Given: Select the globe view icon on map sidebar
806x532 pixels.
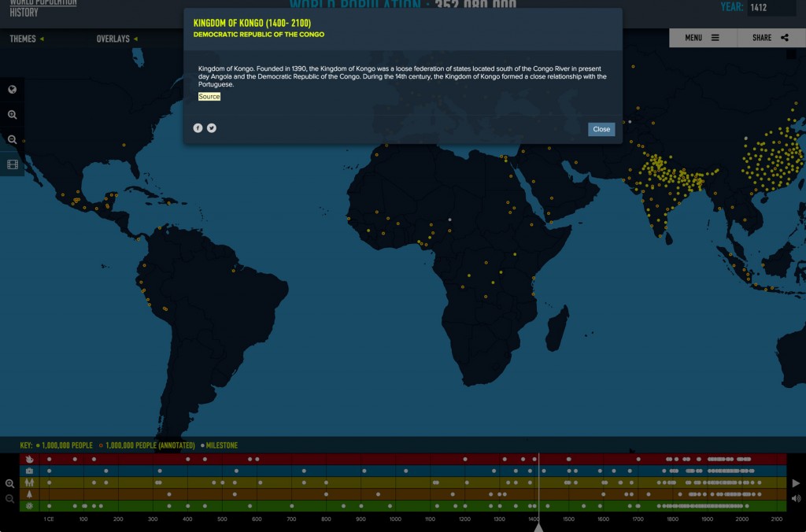Looking at the screenshot, I should coord(12,89).
